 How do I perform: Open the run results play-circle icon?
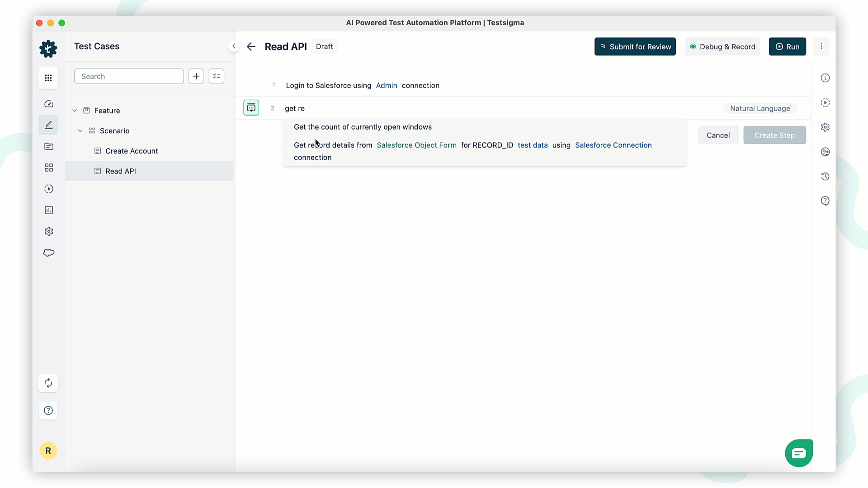(x=49, y=189)
